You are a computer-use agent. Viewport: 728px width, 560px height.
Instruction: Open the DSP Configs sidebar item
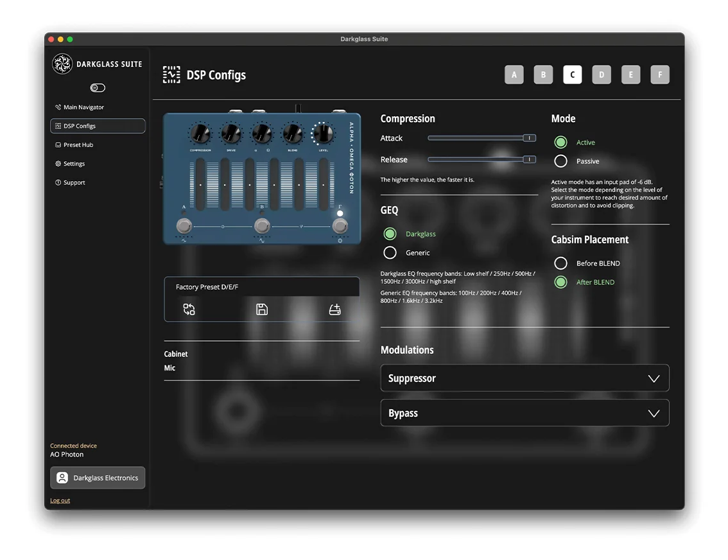pyautogui.click(x=98, y=126)
